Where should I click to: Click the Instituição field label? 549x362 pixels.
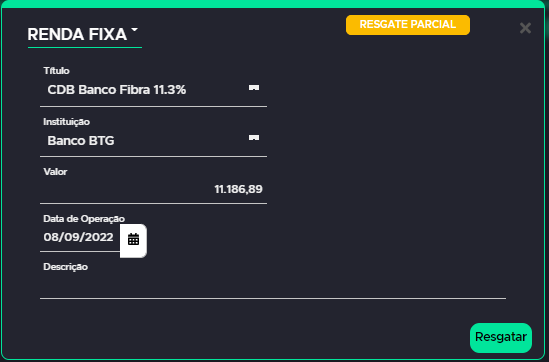67,122
